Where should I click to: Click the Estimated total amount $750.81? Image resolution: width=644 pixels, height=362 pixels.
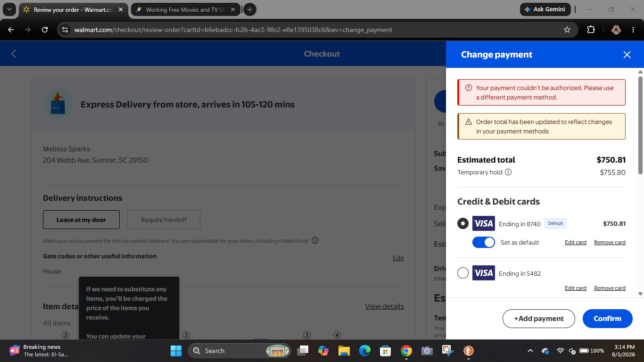point(611,160)
